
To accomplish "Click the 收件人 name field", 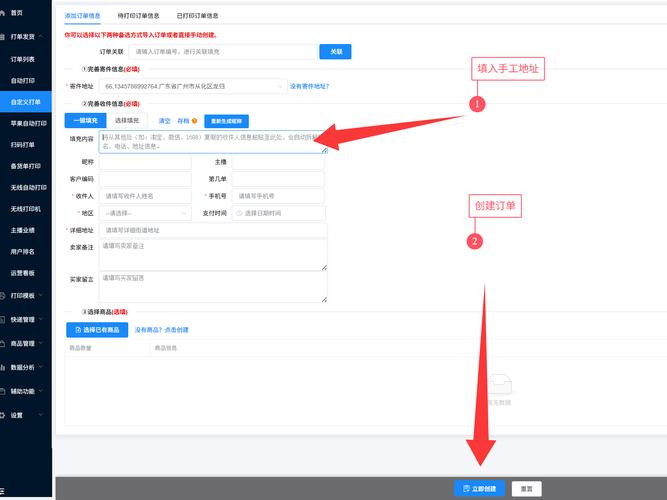I will point(145,196).
